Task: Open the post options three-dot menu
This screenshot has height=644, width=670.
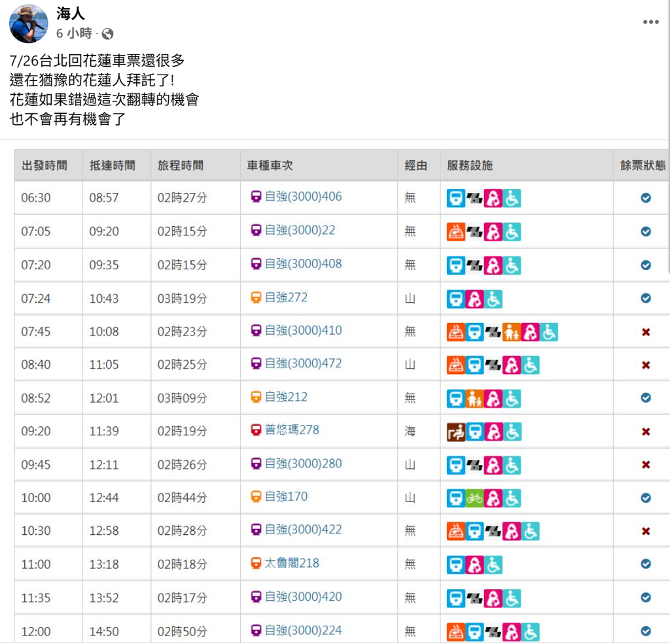Action: pos(650,22)
